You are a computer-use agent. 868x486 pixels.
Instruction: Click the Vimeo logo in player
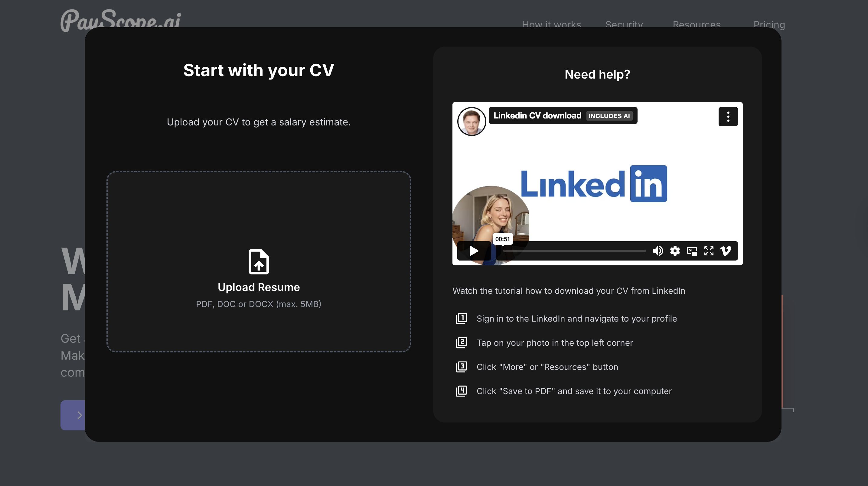pos(726,251)
